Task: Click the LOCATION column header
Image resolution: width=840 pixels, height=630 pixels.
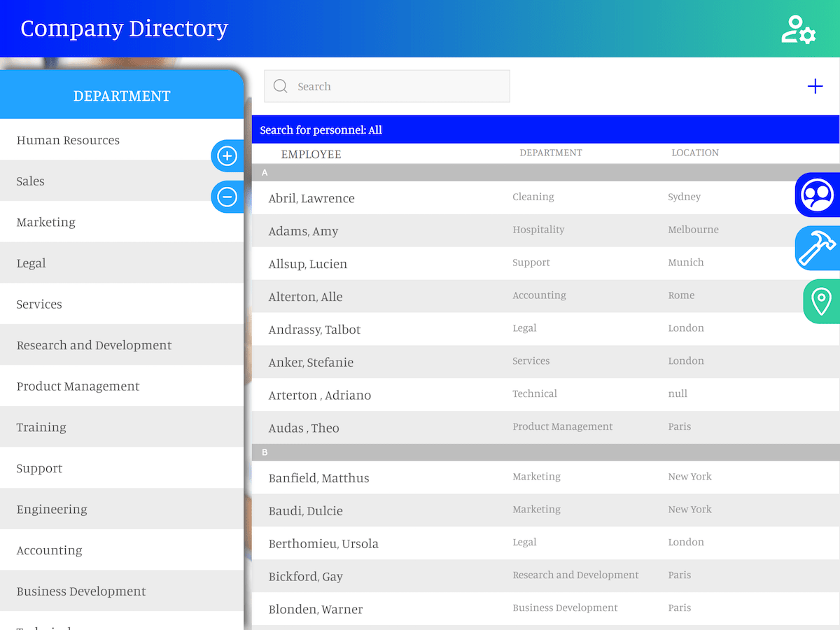Action: 695,153
